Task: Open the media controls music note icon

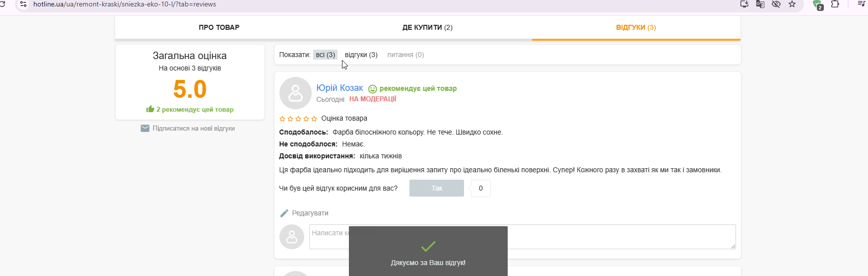Action: click(861, 4)
